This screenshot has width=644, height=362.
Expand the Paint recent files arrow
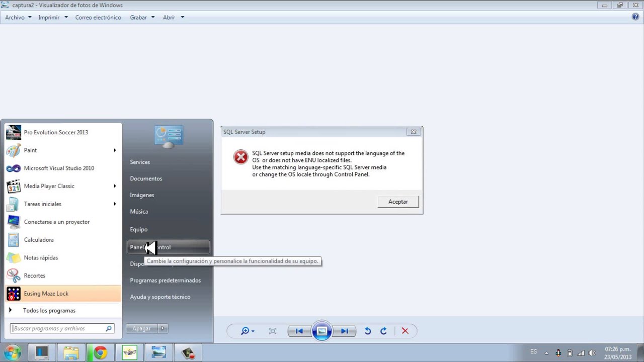pos(115,150)
